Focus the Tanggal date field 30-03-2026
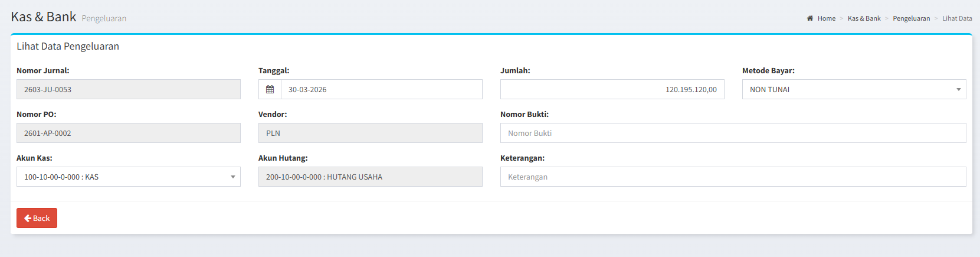The image size is (980, 257). click(x=381, y=90)
